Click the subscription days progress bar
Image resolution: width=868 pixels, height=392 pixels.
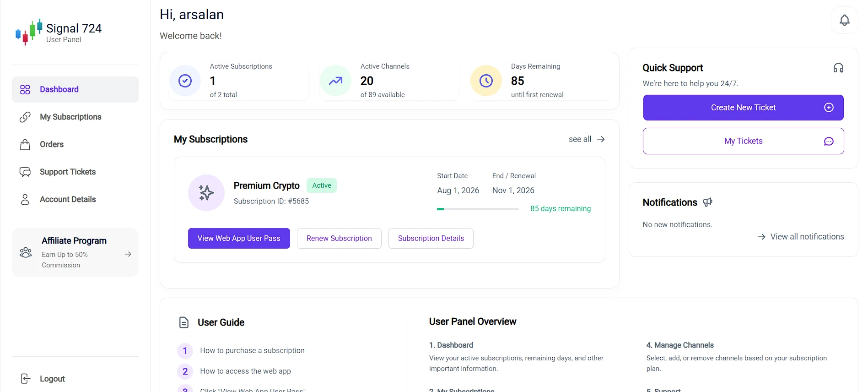[x=478, y=209]
